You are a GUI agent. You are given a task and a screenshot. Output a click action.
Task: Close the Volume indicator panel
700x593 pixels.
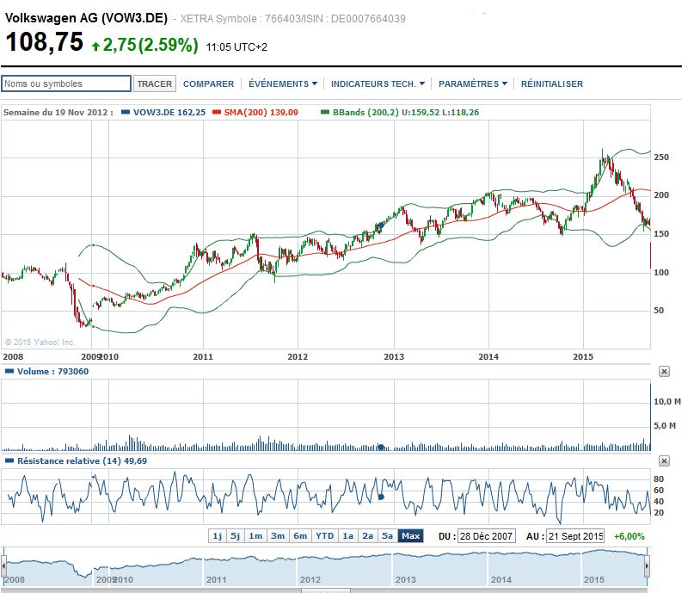(664, 371)
